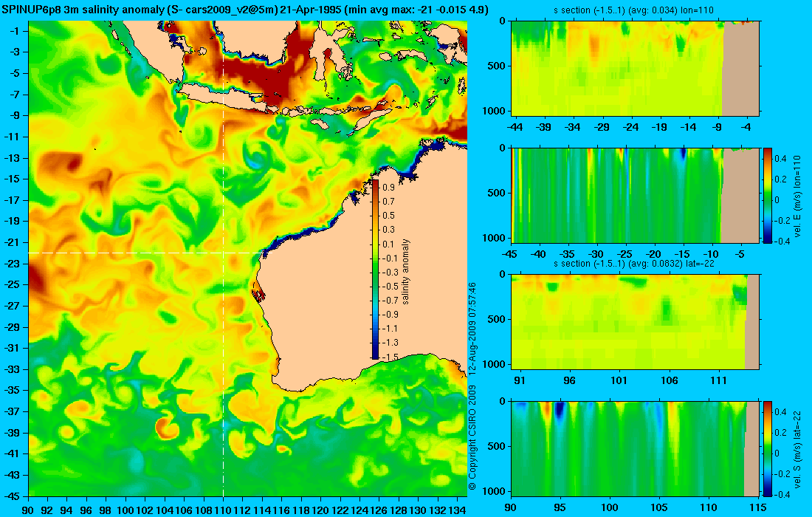Click the 's section (avg: 0.034) lon=110' heading

coord(635,10)
